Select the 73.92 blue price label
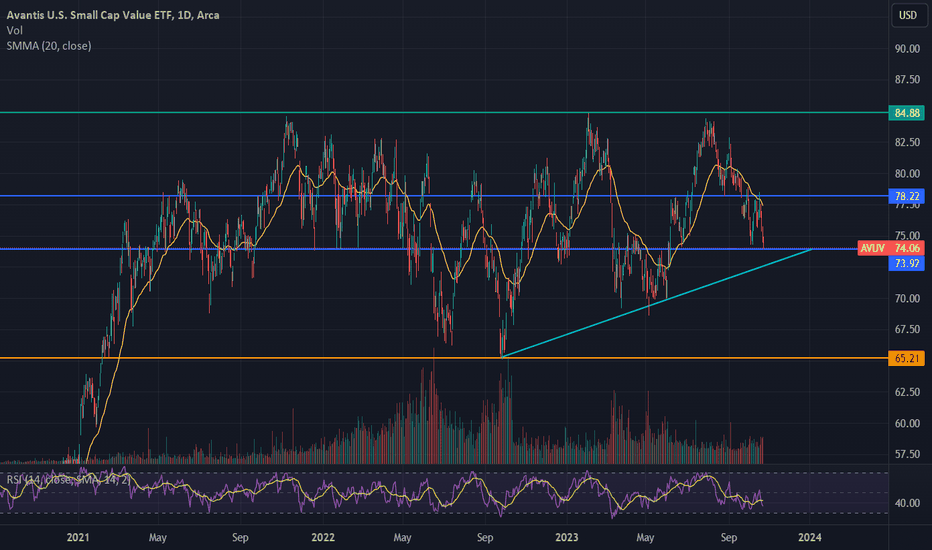Image resolution: width=932 pixels, height=550 pixels. [906, 263]
